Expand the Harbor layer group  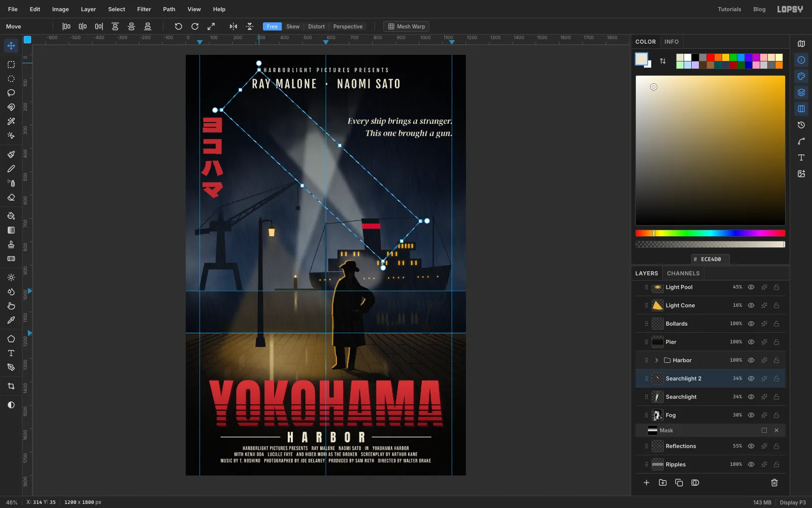[x=656, y=360]
